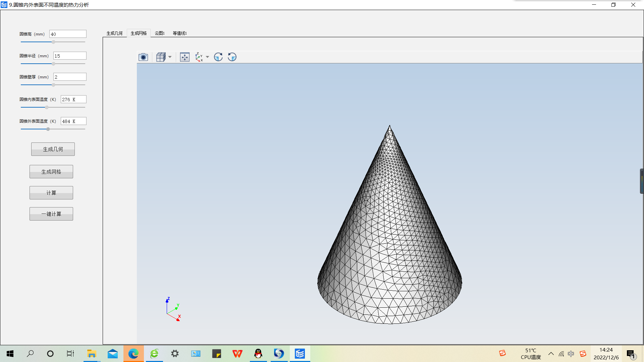Open the Windows Start menu
644x362 pixels.
tap(10, 354)
